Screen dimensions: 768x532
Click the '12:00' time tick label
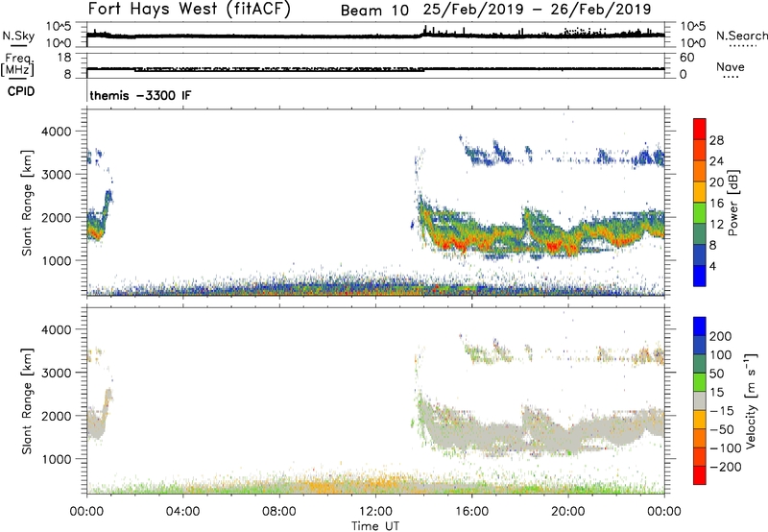(375, 512)
